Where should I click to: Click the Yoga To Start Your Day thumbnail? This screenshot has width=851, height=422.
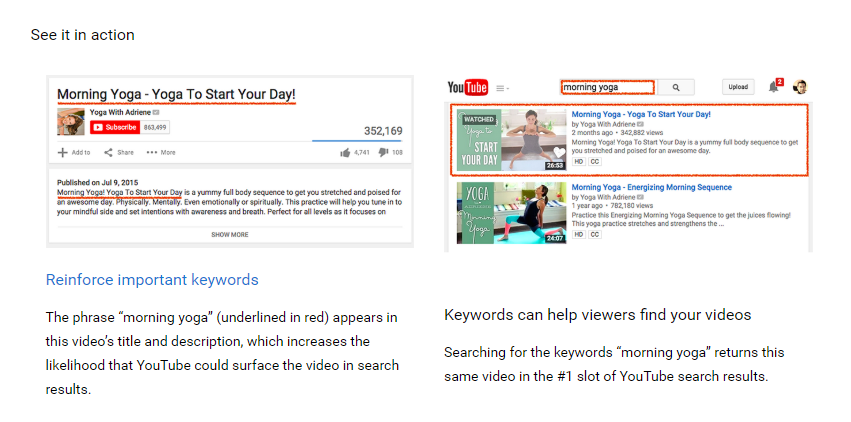[511, 139]
